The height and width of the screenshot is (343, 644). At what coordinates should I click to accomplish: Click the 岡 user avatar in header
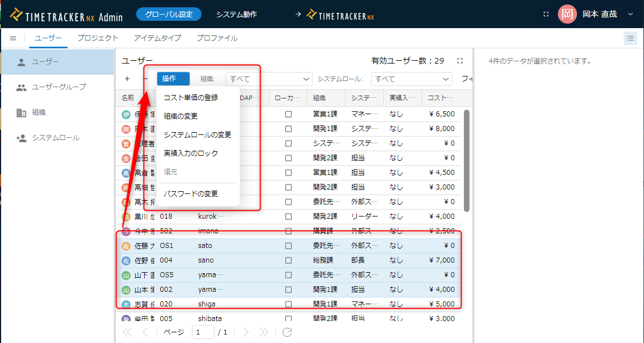[x=567, y=14]
